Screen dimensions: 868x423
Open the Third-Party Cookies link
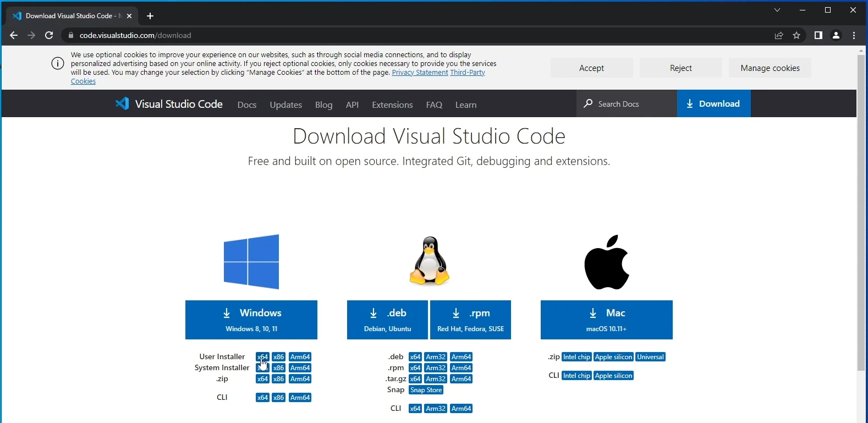(x=468, y=73)
